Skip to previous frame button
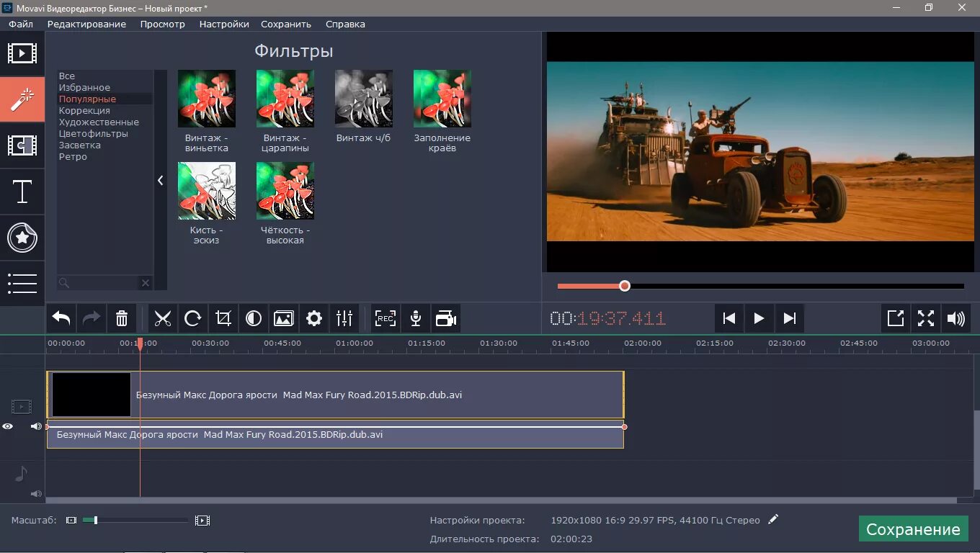980x553 pixels. tap(729, 318)
